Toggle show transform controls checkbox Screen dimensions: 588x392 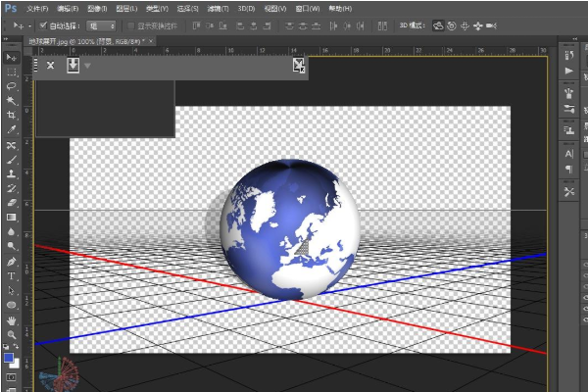coord(131,24)
